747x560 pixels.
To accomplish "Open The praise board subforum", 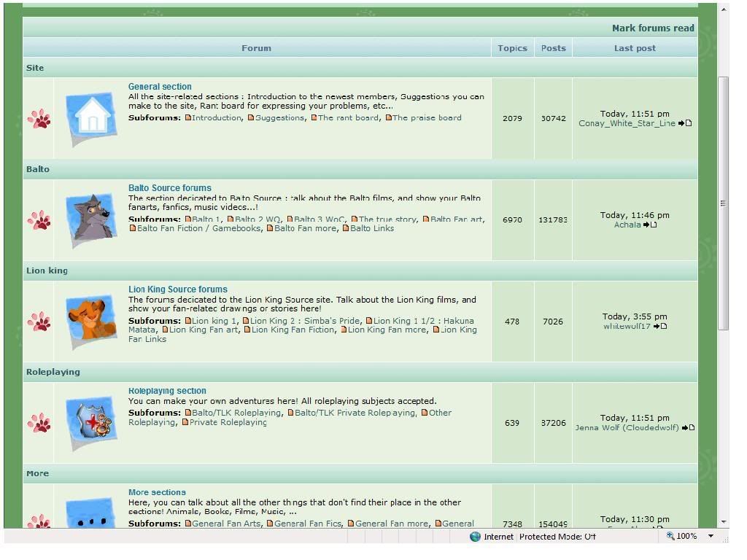I will click(x=427, y=117).
